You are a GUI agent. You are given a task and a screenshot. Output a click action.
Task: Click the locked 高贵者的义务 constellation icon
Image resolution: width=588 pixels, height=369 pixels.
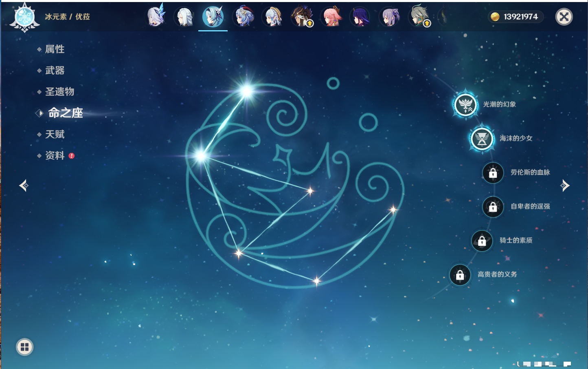460,275
